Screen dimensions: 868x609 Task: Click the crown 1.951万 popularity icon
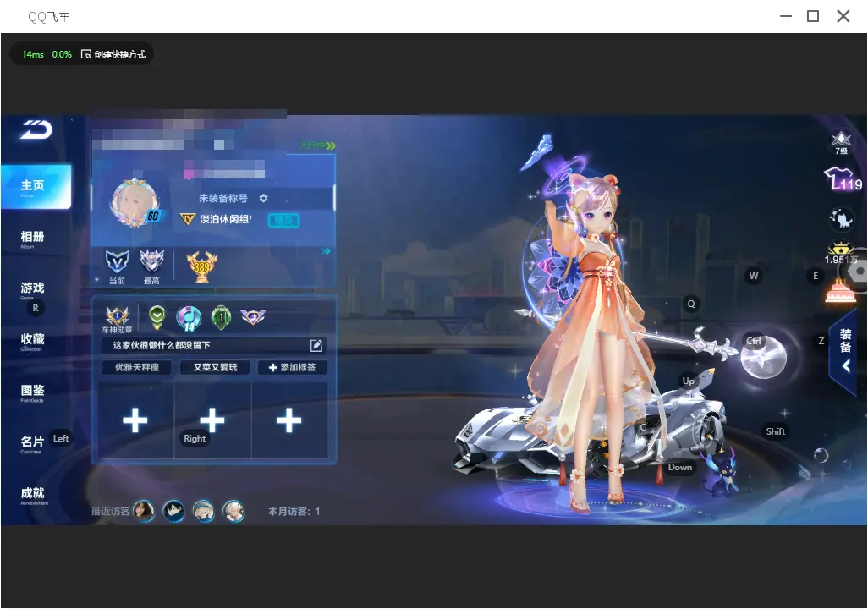[841, 254]
